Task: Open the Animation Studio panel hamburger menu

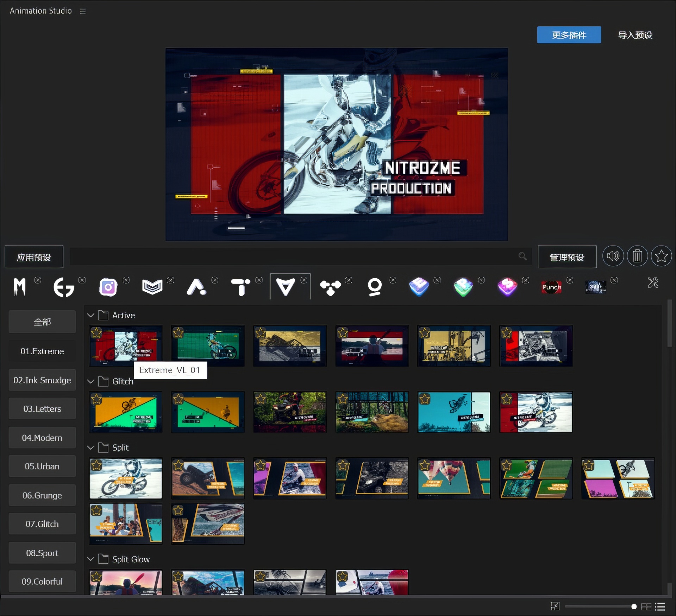Action: click(x=83, y=11)
